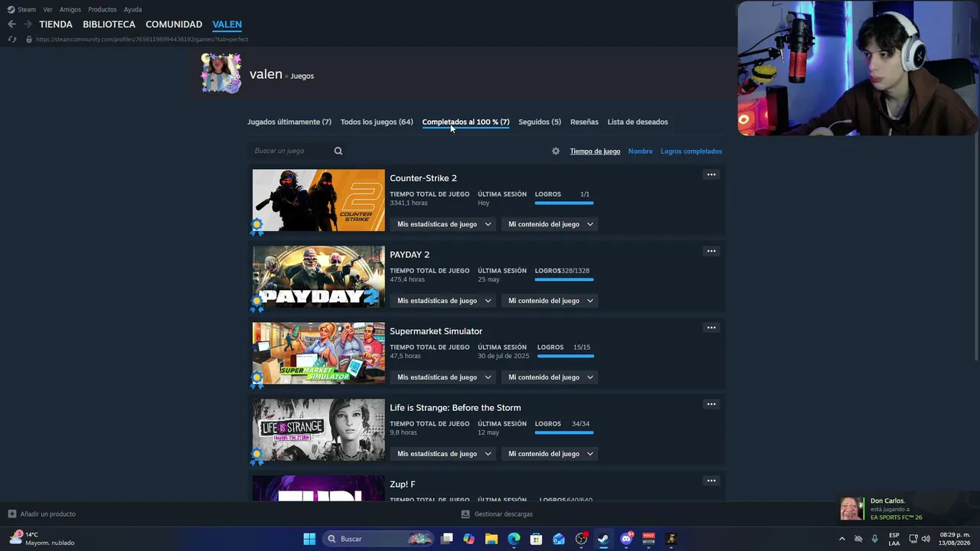
Task: Select the Completados al 100 % tab
Action: [465, 122]
